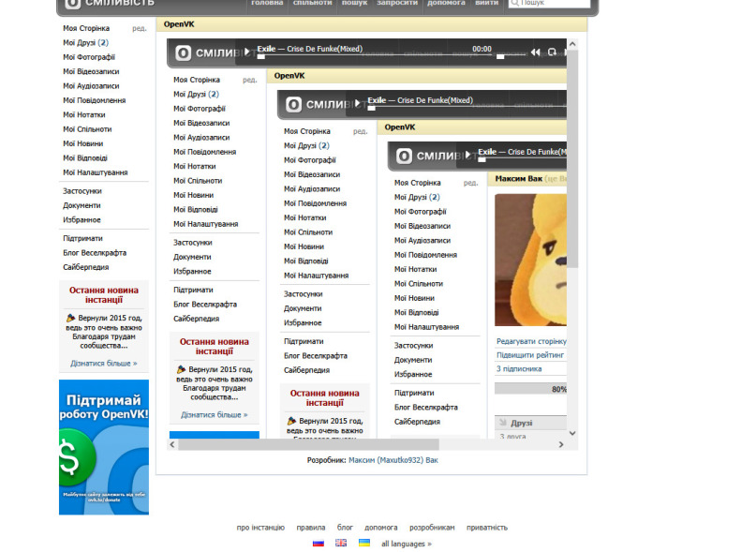Open Мої Новини in innermost frame

point(414,298)
